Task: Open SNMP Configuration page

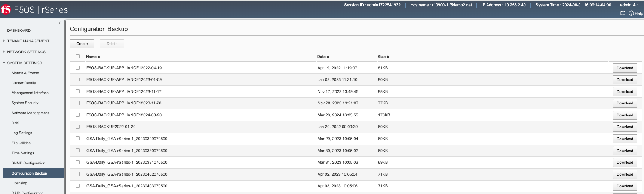Action: point(28,163)
